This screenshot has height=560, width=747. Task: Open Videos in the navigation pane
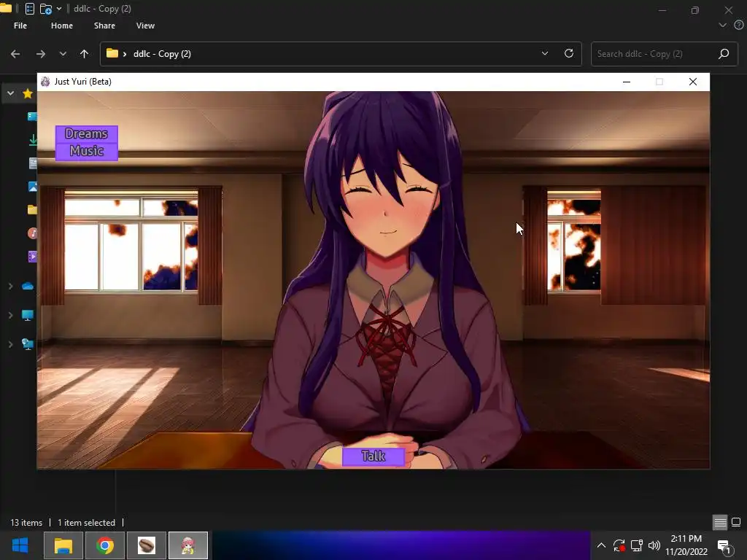point(32,257)
